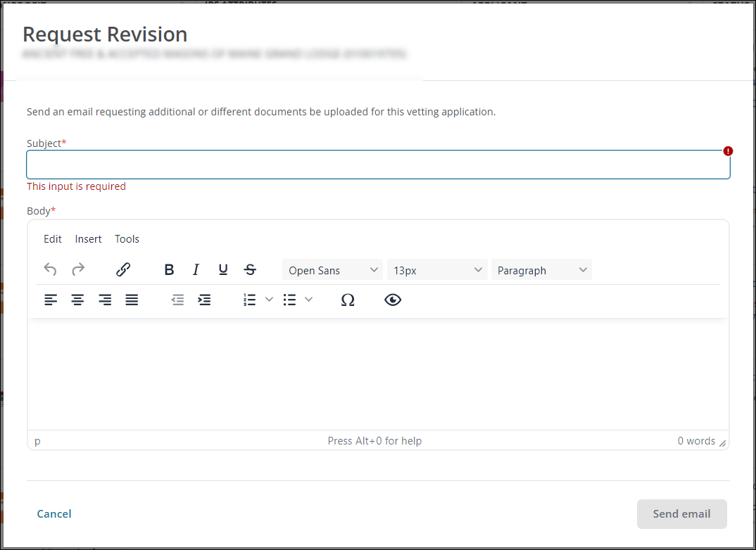This screenshot has width=756, height=550.
Task: Insert a link using chain icon
Action: [x=123, y=270]
